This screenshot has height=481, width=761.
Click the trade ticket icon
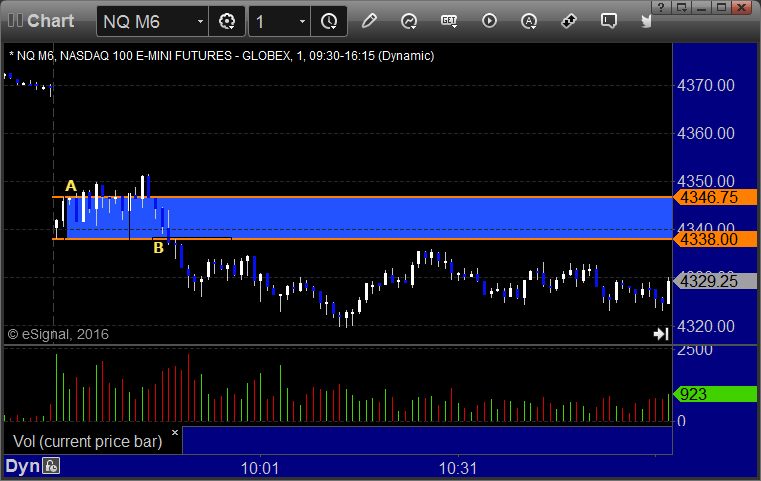569,21
